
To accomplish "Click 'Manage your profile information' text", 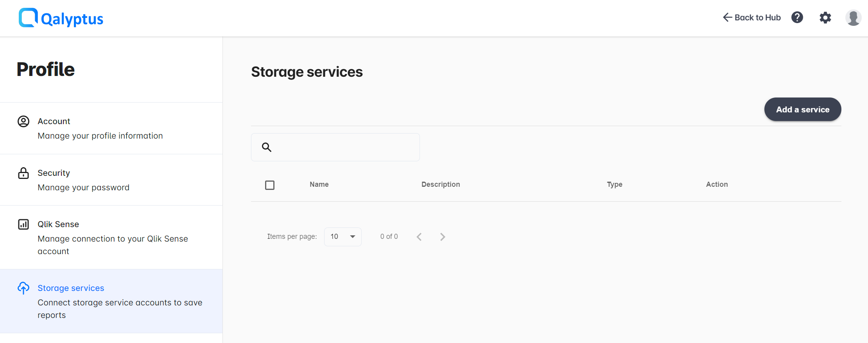I will [x=100, y=136].
